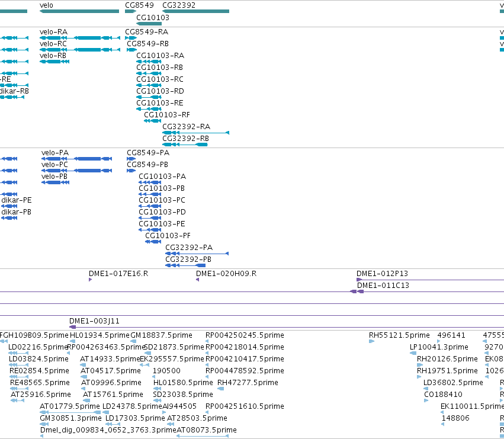Open the CG10103-PC protein feature
The height and width of the screenshot is (439, 504).
(150, 207)
